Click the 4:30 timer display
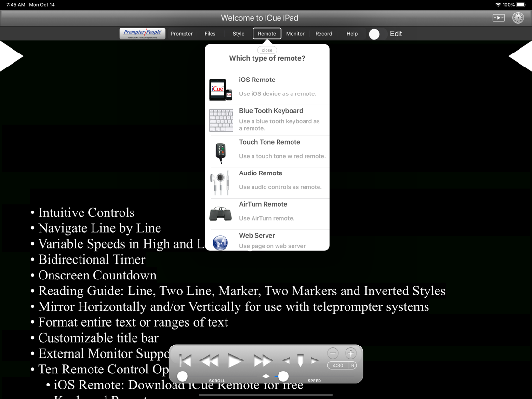Screen dimensions: 532x399 [x=338, y=365]
